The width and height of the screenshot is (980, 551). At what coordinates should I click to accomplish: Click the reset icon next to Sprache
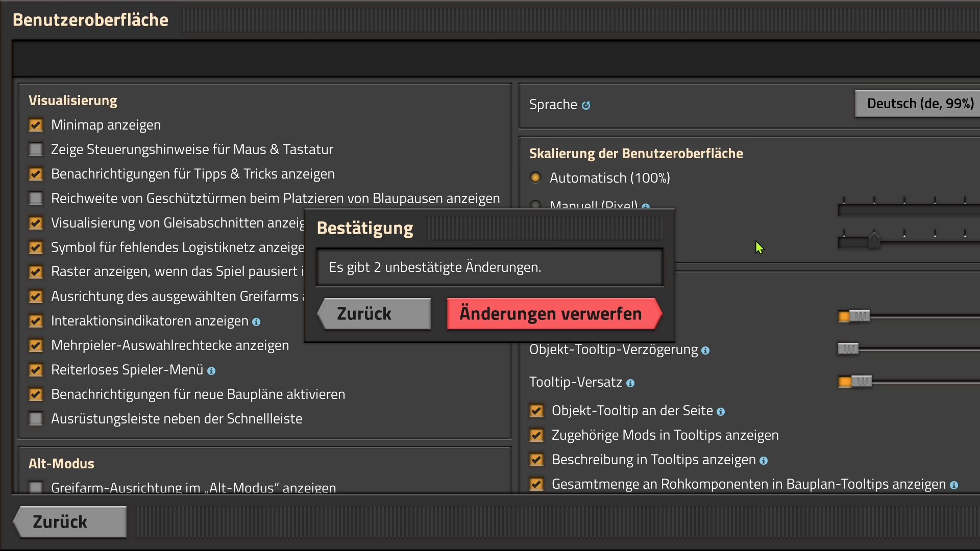586,105
